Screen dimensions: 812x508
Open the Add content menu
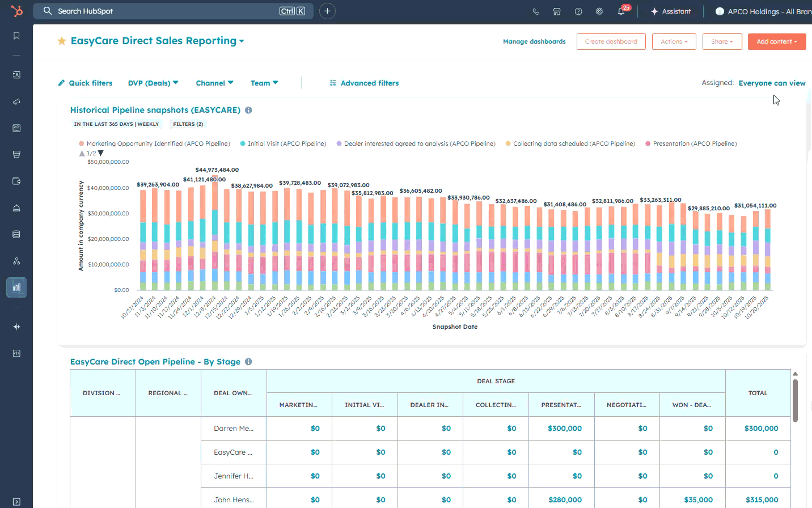click(x=776, y=41)
